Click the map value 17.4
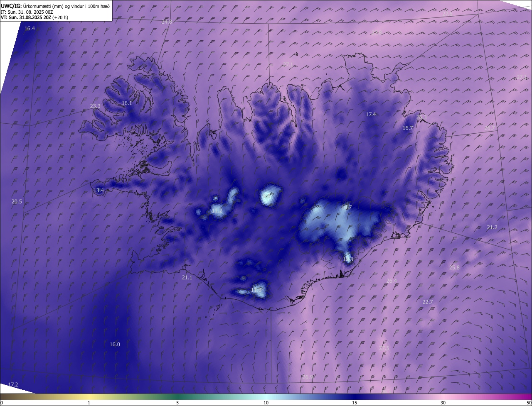This screenshot has height=406, width=532. [371, 114]
